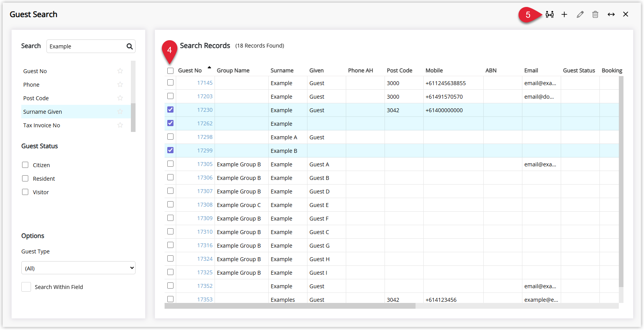644x330 pixels.
Task: Check the box for guest 17305
Action: 170,164
